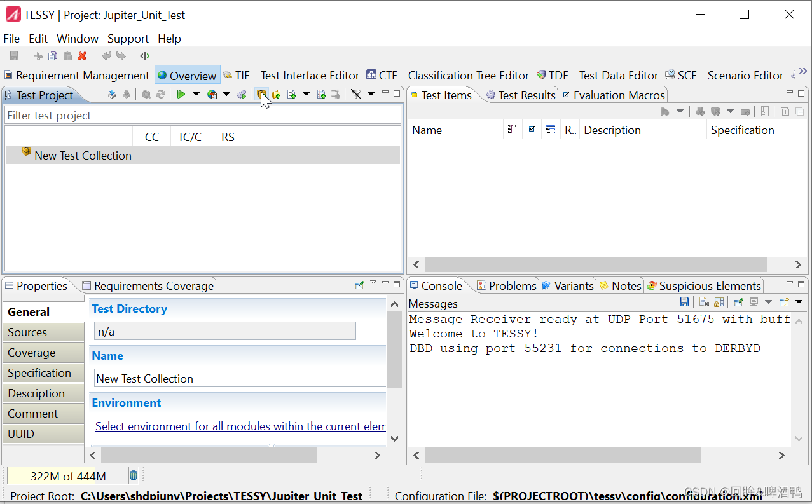Click the red X Delete icon
This screenshot has height=504, width=812.
click(82, 56)
